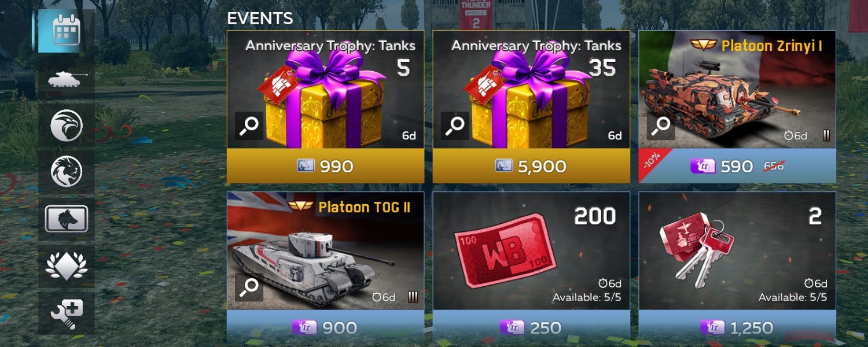The image size is (868, 347).
Task: Select the wrench repair kits sidebar icon
Action: (67, 313)
